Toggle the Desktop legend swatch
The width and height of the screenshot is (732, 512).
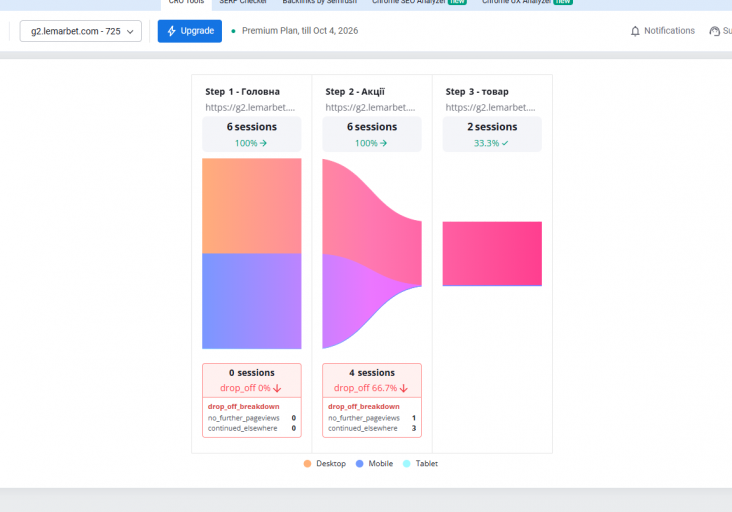coord(307,463)
